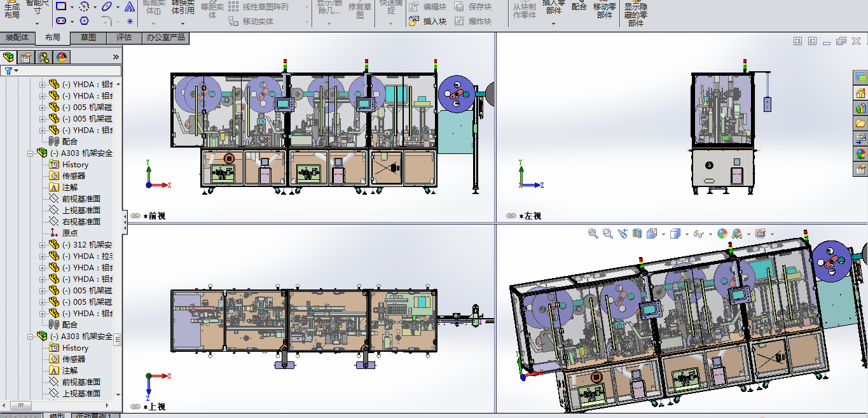The image size is (868, 418).
Task: Click the tree filter funnel icon
Action: [x=8, y=71]
